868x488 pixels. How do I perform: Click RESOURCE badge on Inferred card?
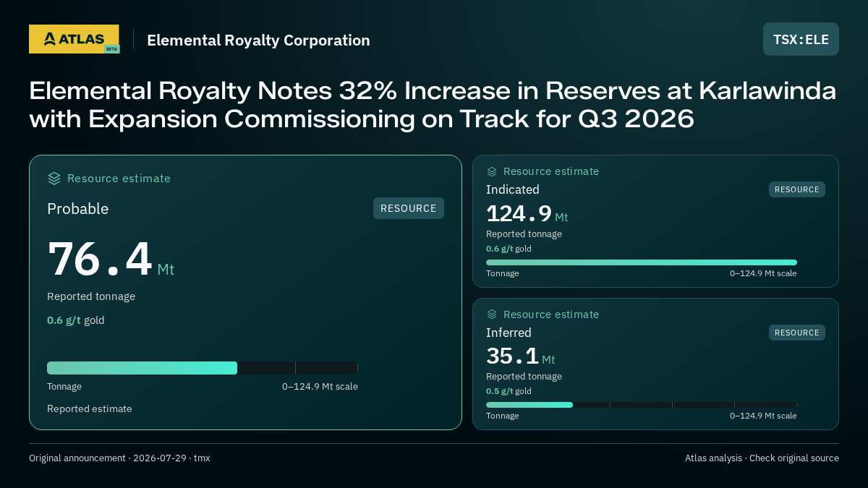pos(797,333)
